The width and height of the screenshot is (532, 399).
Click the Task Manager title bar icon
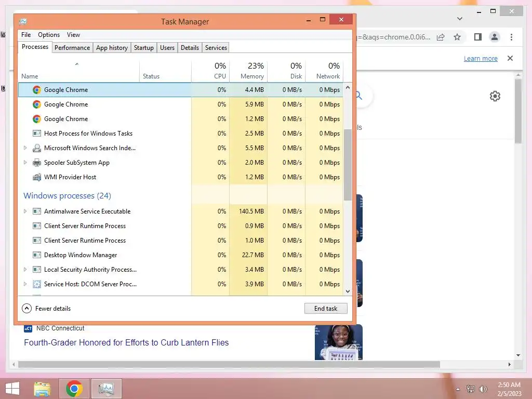23,22
